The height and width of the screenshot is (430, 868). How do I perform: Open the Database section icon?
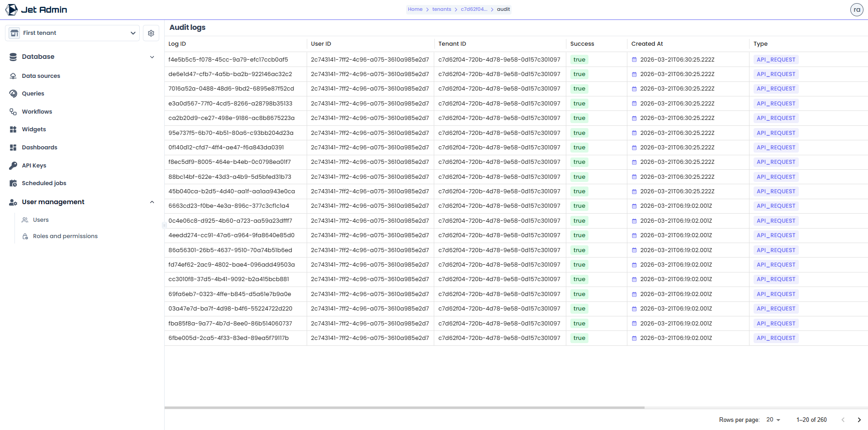point(12,57)
